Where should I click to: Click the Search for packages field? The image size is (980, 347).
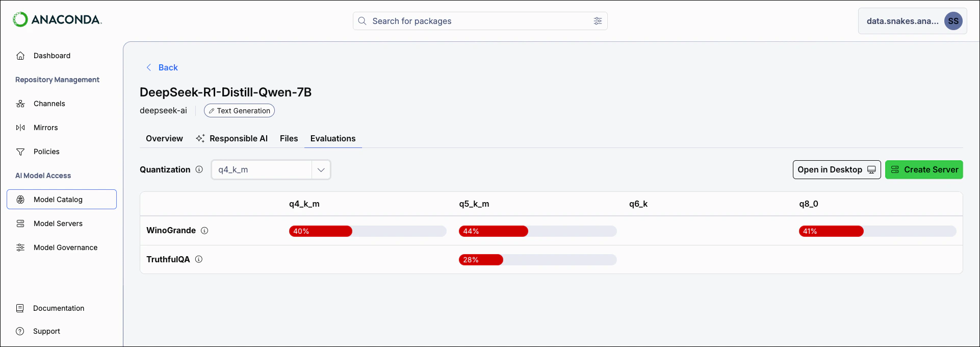(480, 21)
